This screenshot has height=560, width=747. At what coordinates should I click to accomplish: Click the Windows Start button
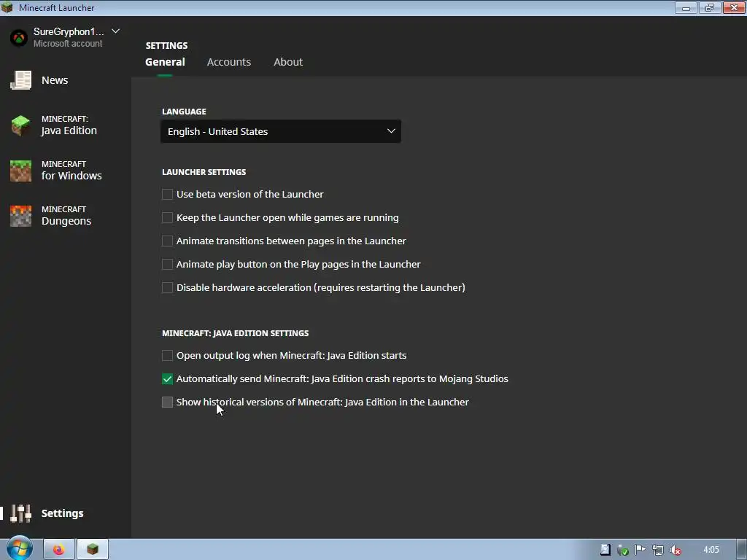(x=20, y=549)
